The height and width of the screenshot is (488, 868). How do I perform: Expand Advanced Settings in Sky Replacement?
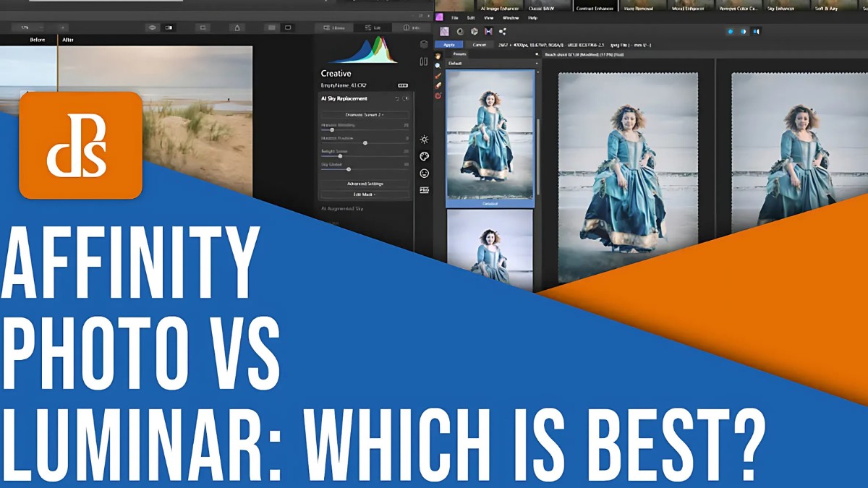click(x=365, y=184)
